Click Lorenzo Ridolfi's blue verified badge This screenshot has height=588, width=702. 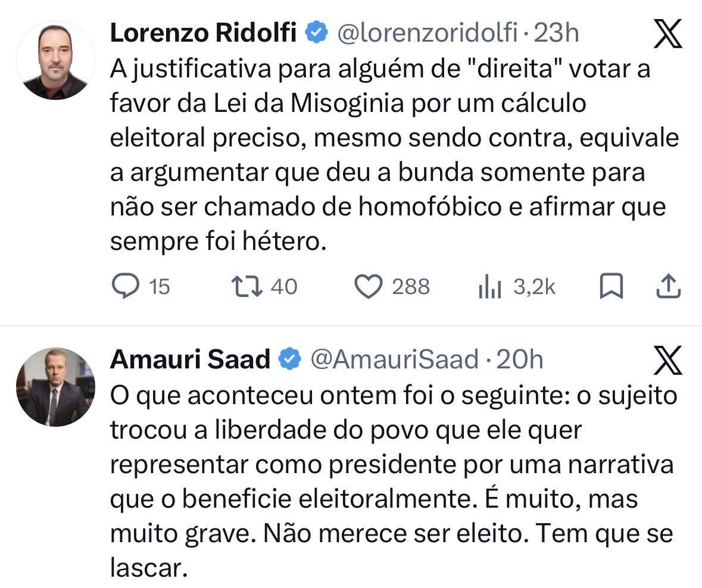pos(316,34)
